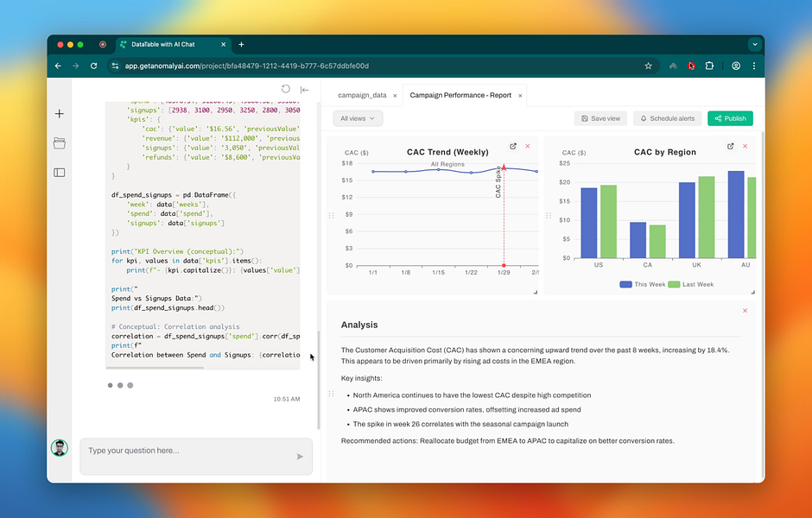Click the code block horizontal scrollbar
This screenshot has width=812, height=518.
(155, 368)
